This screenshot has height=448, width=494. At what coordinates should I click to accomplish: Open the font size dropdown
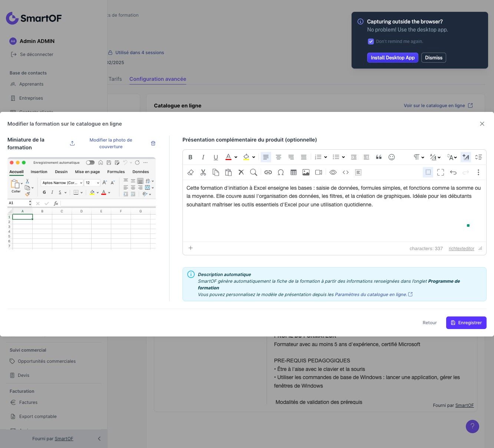[452, 157]
